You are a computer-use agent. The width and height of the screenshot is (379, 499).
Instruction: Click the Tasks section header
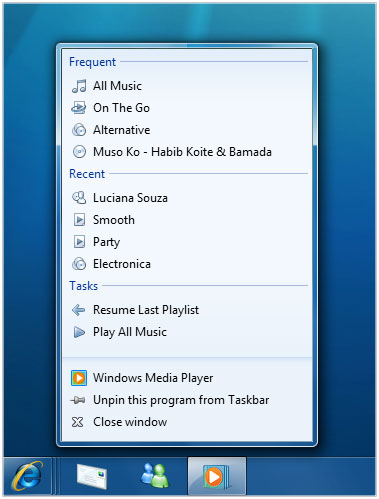pos(83,286)
